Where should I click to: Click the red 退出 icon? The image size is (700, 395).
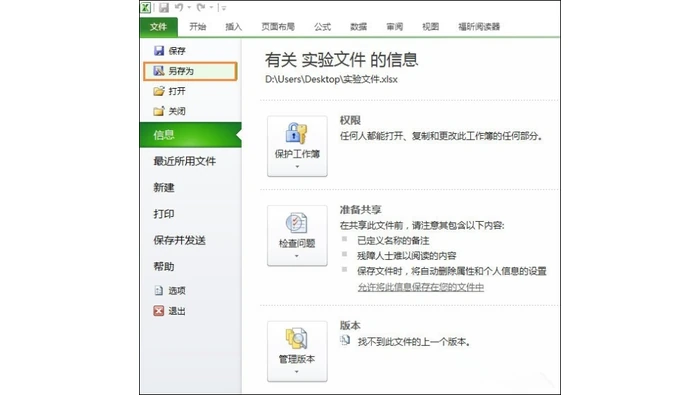pos(158,311)
